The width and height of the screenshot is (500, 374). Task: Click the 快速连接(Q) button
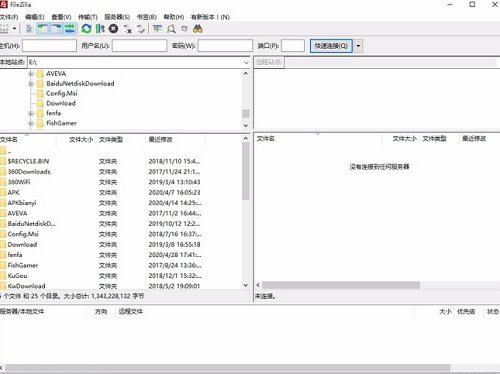tap(331, 46)
